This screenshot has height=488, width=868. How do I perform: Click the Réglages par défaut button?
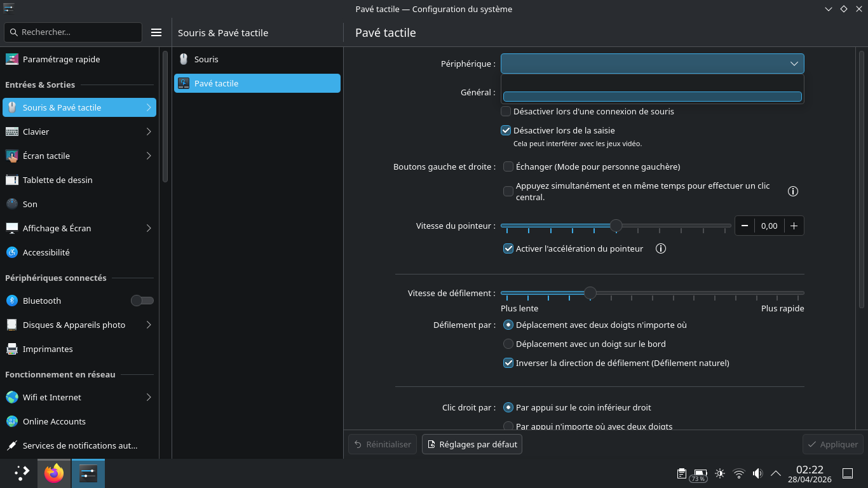click(472, 444)
